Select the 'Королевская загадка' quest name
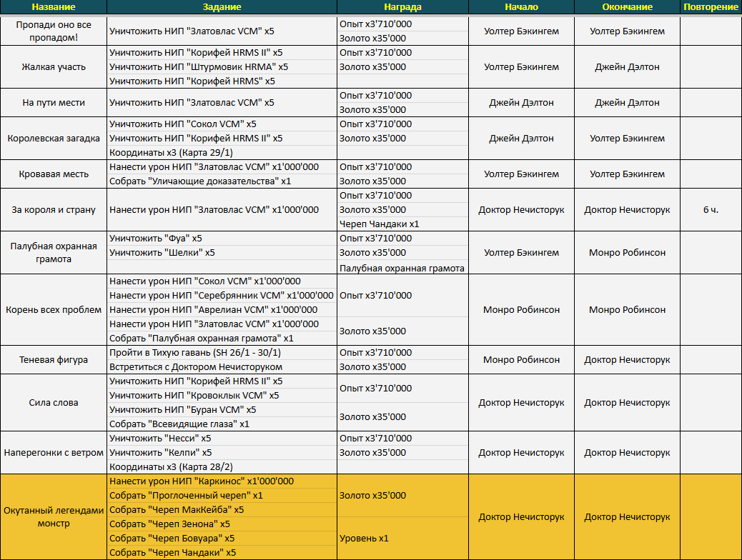 click(x=54, y=138)
